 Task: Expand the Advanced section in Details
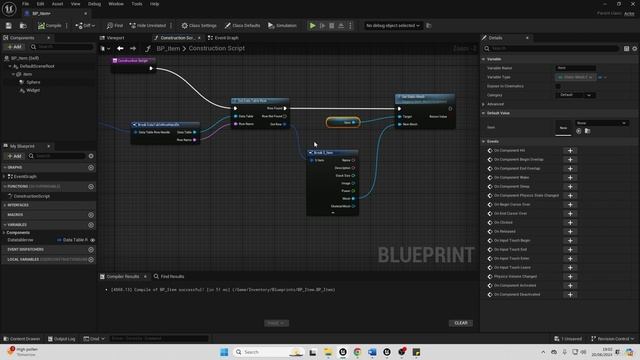pyautogui.click(x=484, y=104)
